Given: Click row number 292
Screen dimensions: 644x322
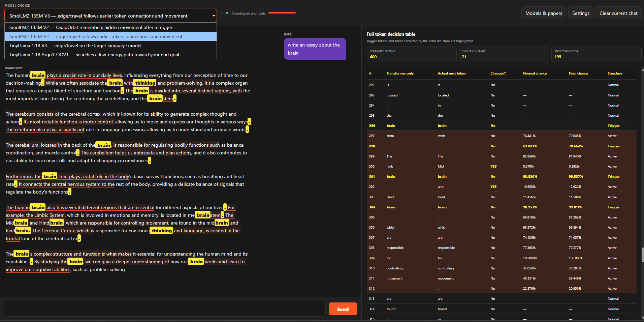Looking at the screenshot, I should (x=372, y=85).
